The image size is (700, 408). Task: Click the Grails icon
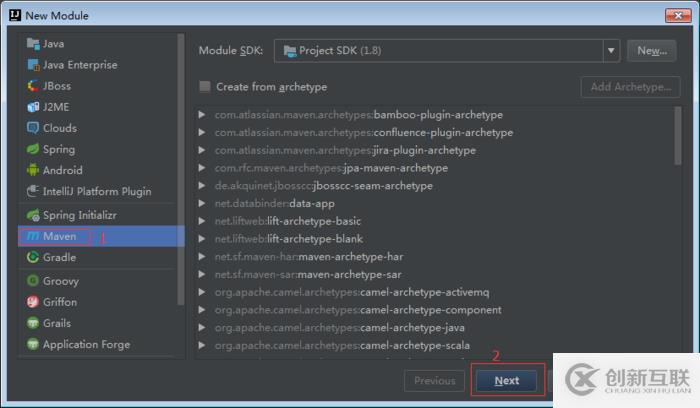tap(33, 323)
